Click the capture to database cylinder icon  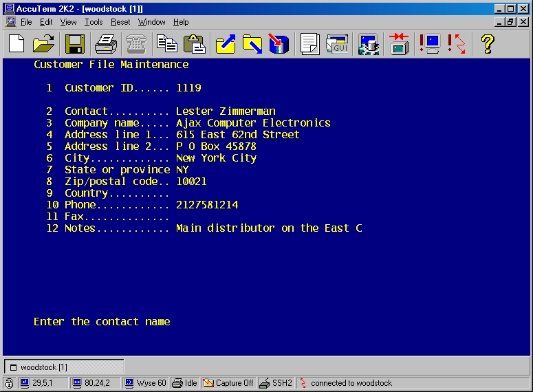tap(279, 44)
